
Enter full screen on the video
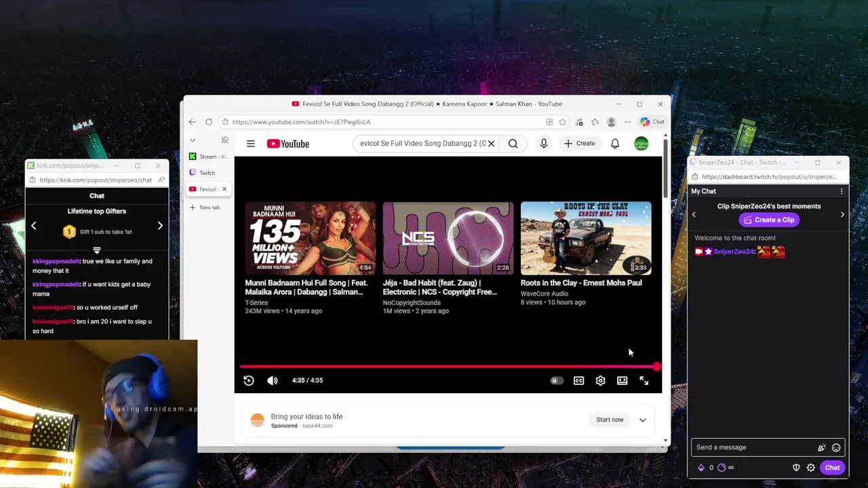(x=644, y=380)
